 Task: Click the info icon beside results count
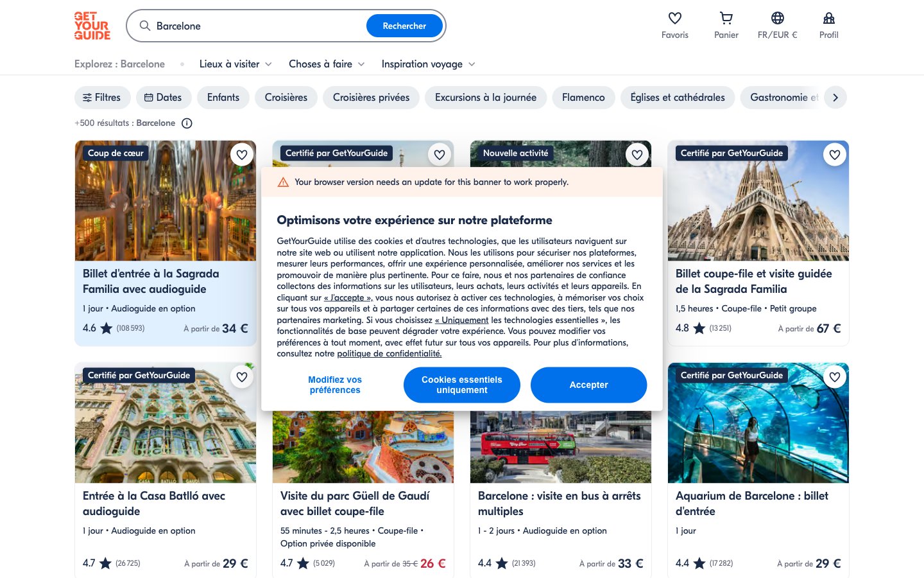187,123
